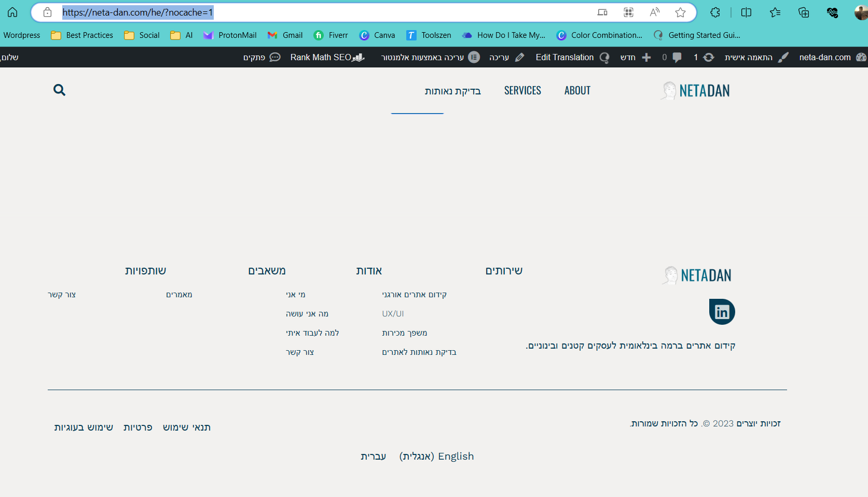Click Edit with Elementor admin item
The height and width of the screenshot is (497, 868).
coord(431,57)
